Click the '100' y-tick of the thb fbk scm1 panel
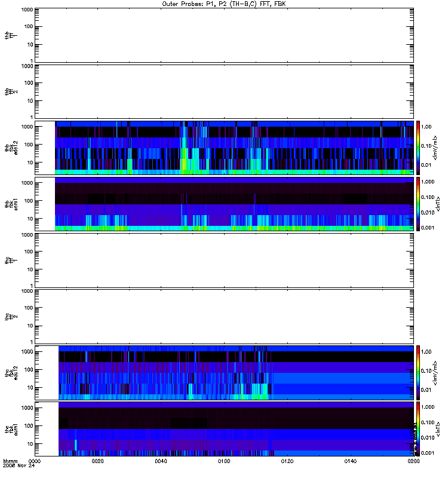Screen dimensions: 448x478 [x=29, y=201]
